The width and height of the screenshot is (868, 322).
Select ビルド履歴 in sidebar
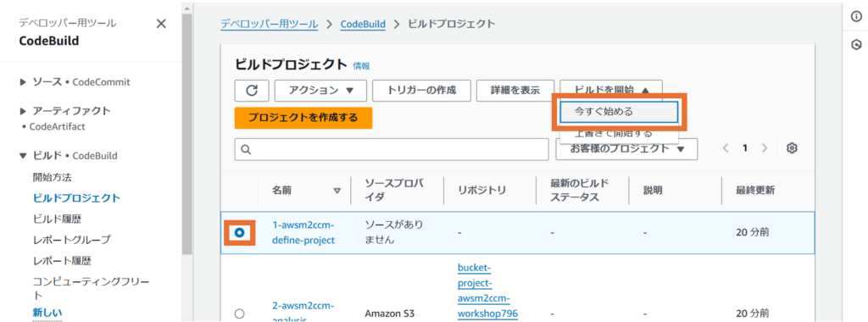point(57,219)
